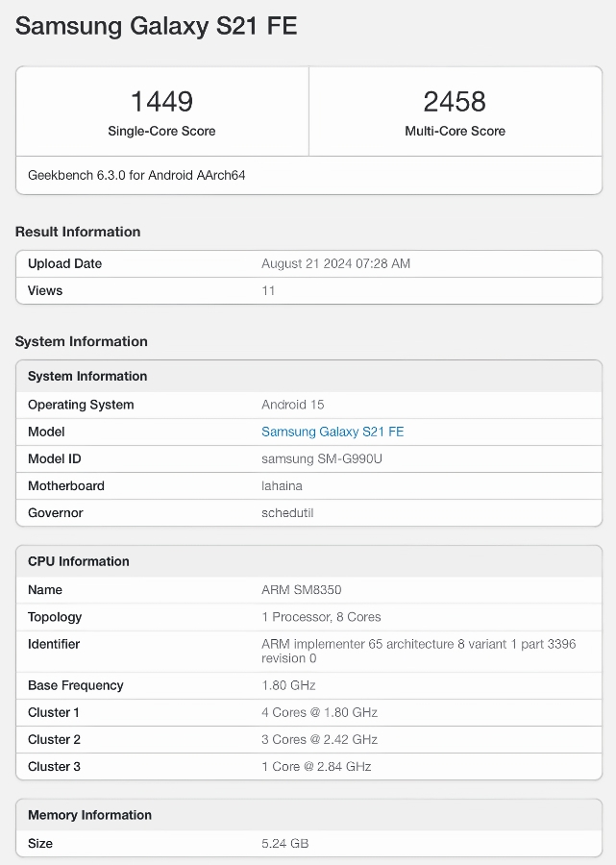Select motherboard value lahaina
Viewport: 616px width, 865px height.
282,485
